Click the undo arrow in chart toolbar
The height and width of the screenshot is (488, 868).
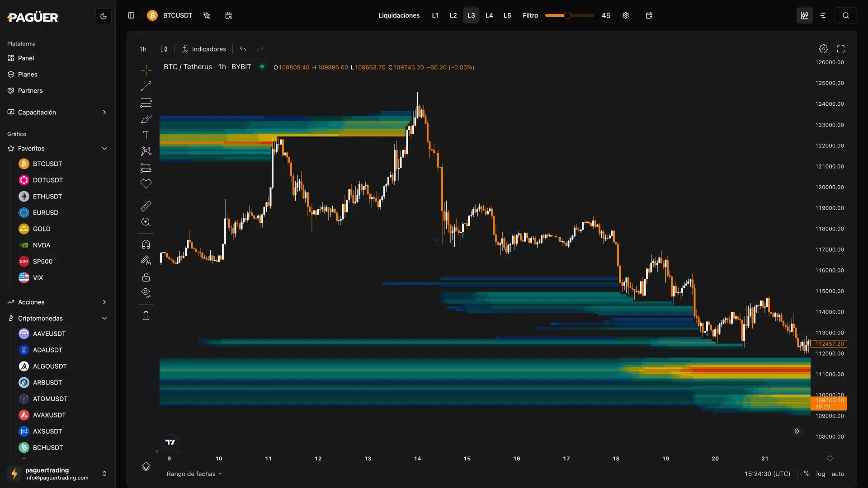coord(243,49)
